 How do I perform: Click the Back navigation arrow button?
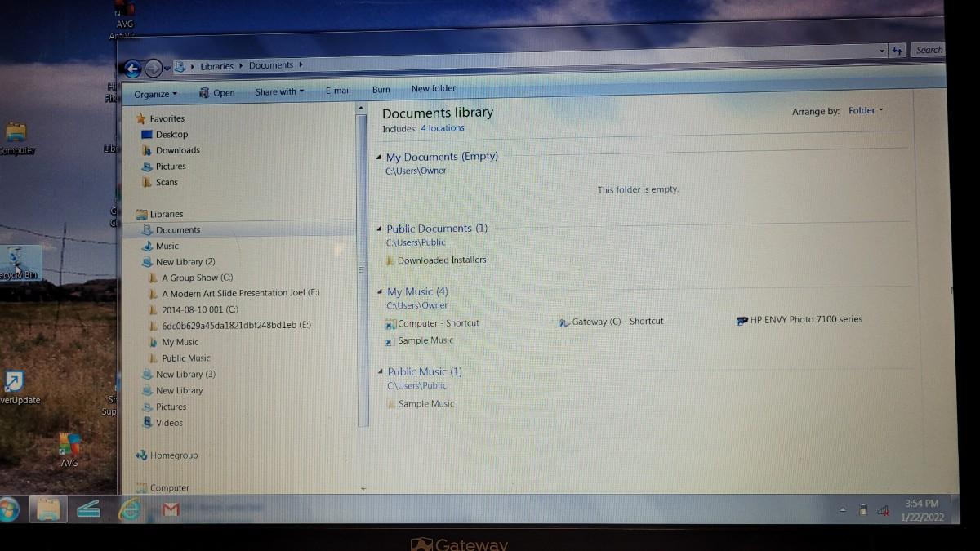tap(132, 69)
